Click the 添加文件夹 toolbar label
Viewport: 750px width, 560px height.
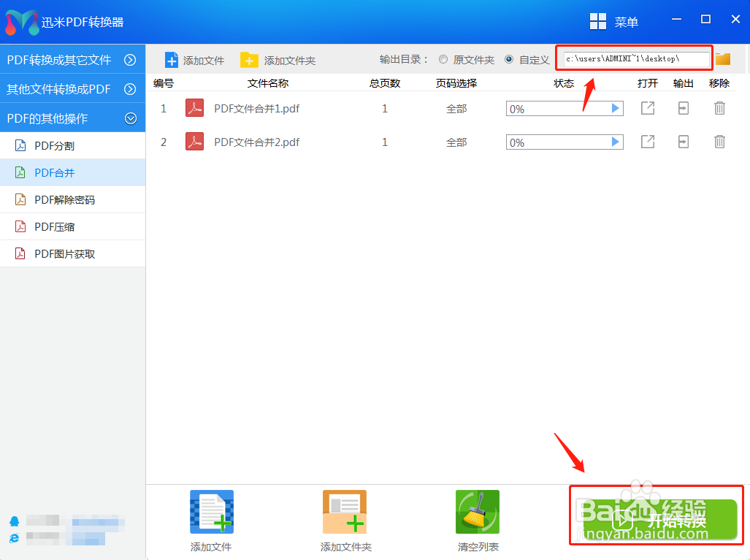pyautogui.click(x=290, y=61)
